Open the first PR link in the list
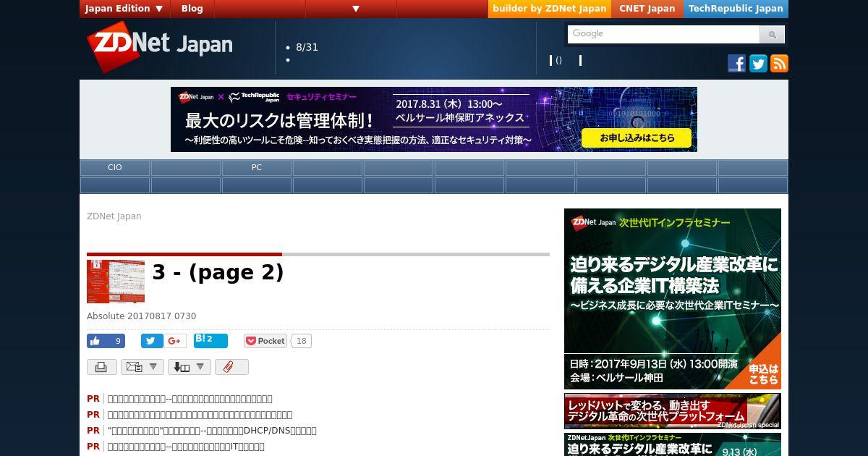 coord(190,399)
